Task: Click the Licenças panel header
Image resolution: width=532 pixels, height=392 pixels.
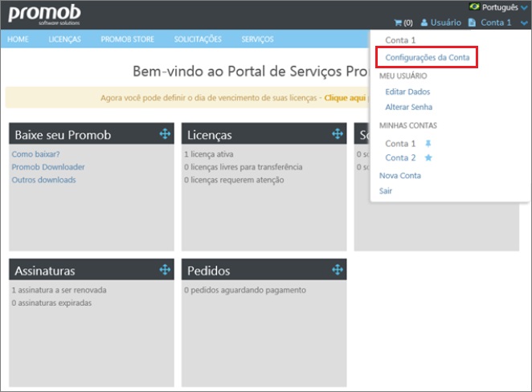Action: click(x=264, y=133)
